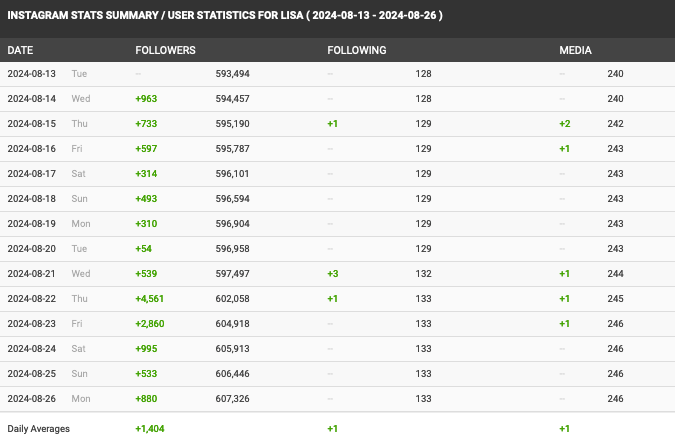This screenshot has height=447, width=675.
Task: Select date 2024-08-20
Action: [31, 248]
